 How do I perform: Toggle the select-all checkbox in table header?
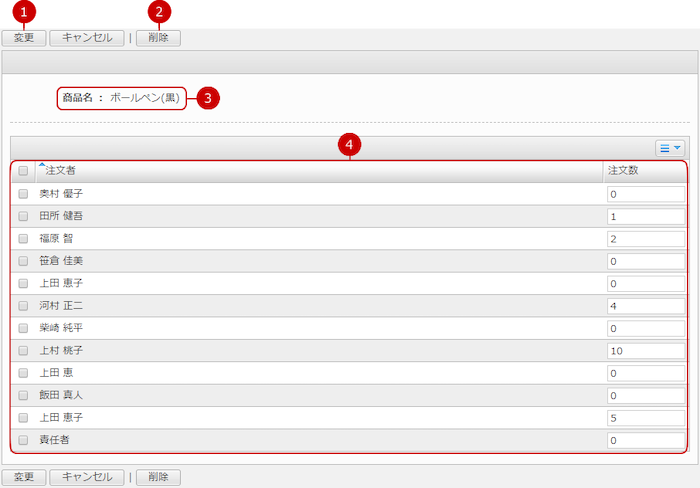pos(23,171)
